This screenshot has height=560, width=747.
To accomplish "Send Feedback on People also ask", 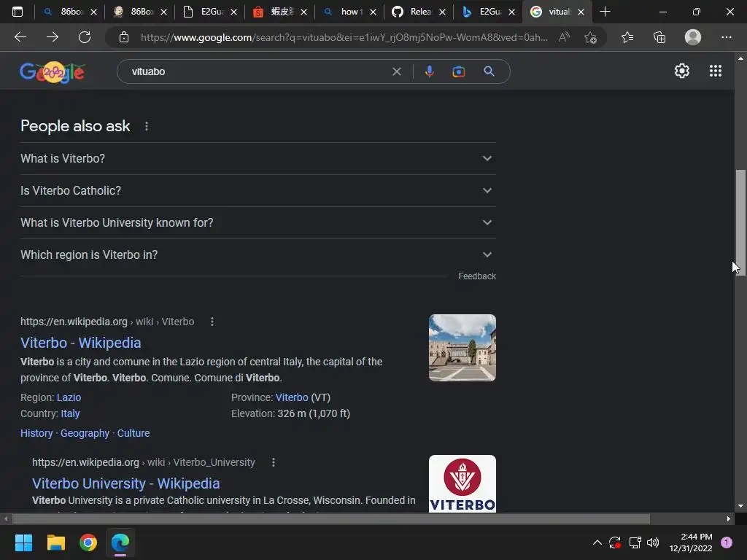I will [x=477, y=276].
